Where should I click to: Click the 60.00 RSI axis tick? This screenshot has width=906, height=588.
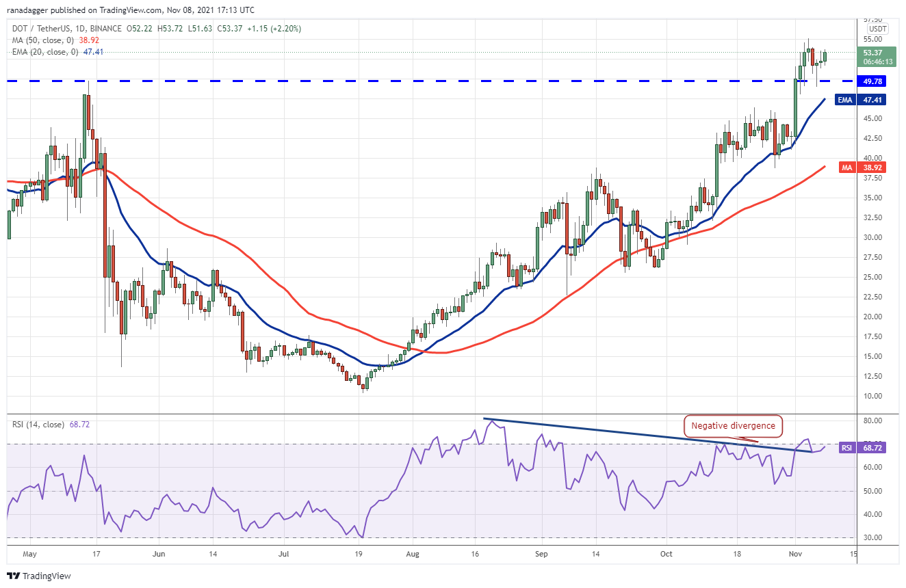tap(872, 467)
